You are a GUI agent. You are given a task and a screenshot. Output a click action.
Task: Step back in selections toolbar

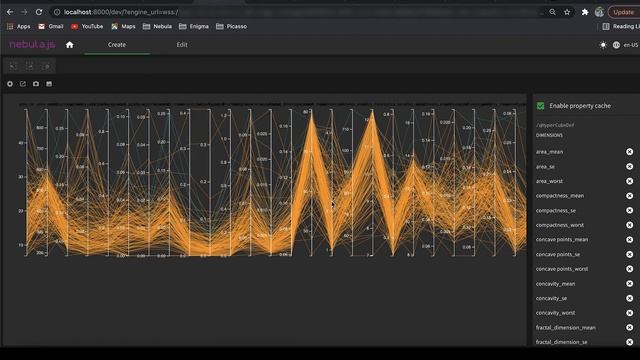click(x=13, y=66)
